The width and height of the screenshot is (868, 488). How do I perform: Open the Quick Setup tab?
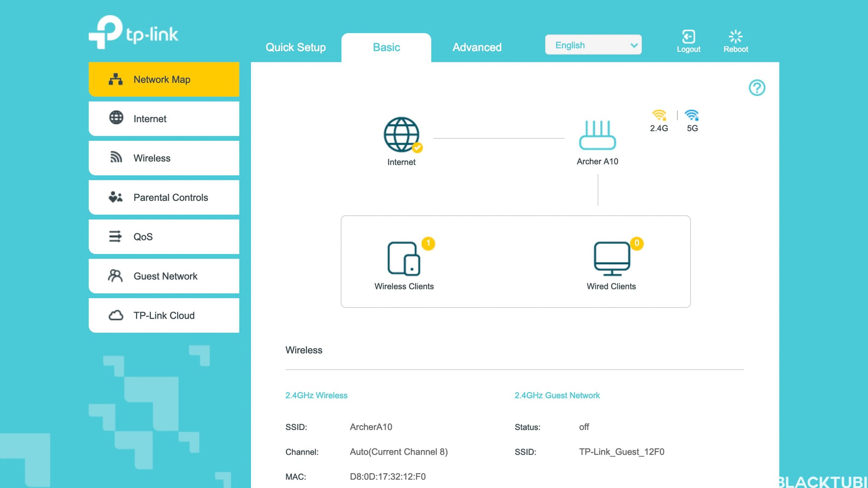coord(296,47)
